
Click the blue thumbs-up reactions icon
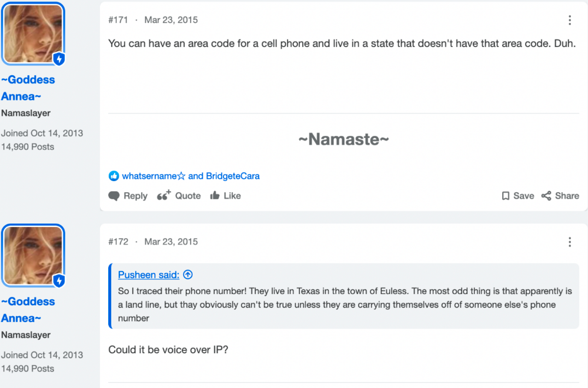click(x=113, y=176)
